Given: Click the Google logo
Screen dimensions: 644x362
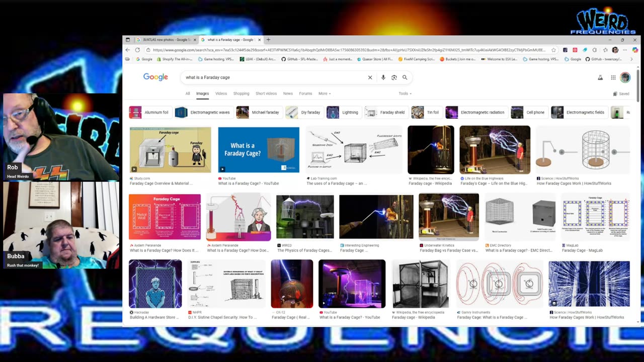Looking at the screenshot, I should [155, 77].
